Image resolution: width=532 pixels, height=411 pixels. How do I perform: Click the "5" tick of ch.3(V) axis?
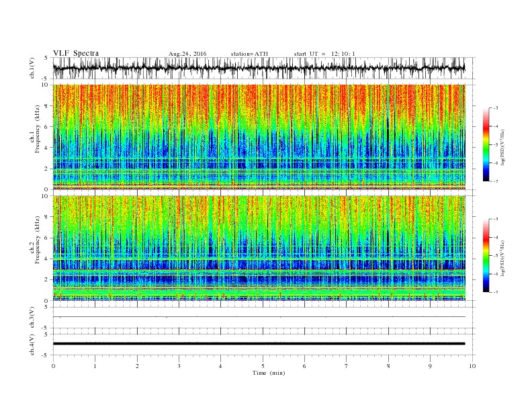pos(46,307)
